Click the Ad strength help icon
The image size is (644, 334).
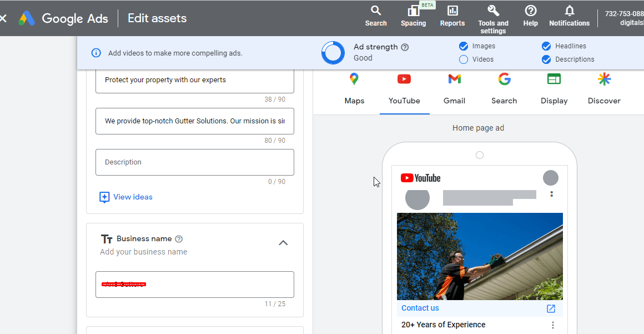(405, 47)
